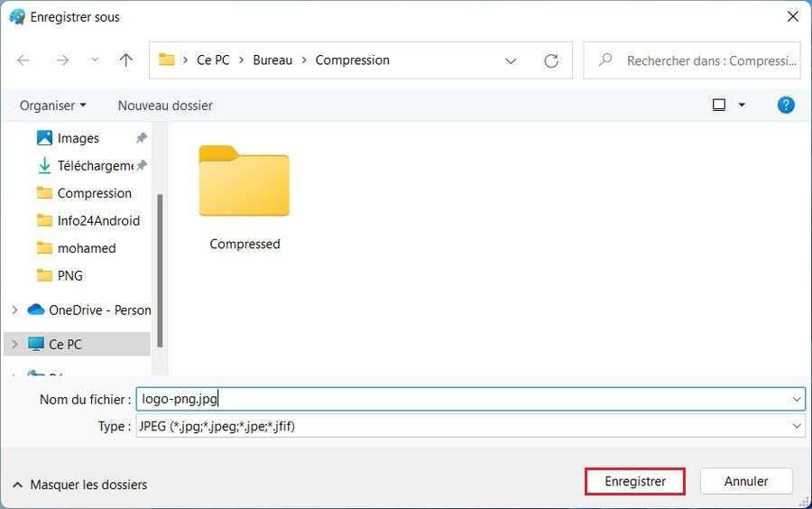Expand the address bar history dropdown
This screenshot has width=812, height=509.
click(511, 60)
